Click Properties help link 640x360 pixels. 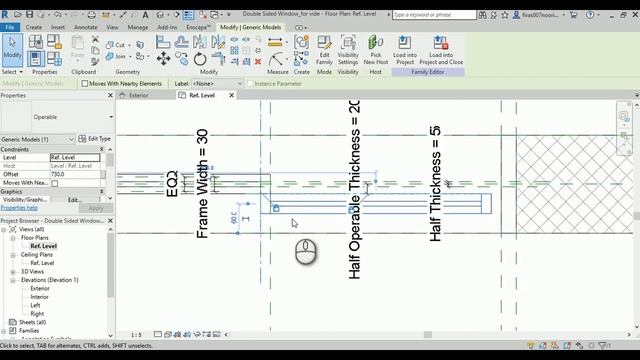click(x=19, y=208)
